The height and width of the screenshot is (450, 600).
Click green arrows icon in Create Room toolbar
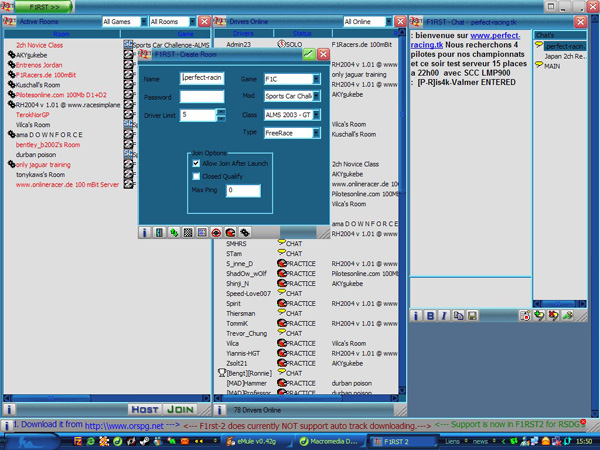pos(174,232)
